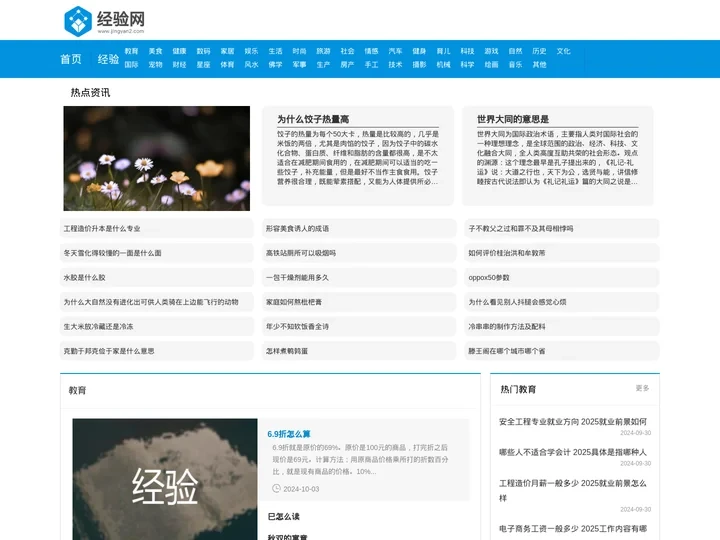This screenshot has width=720, height=540.
Task: Navigate to the 其他 category
Action: click(540, 65)
